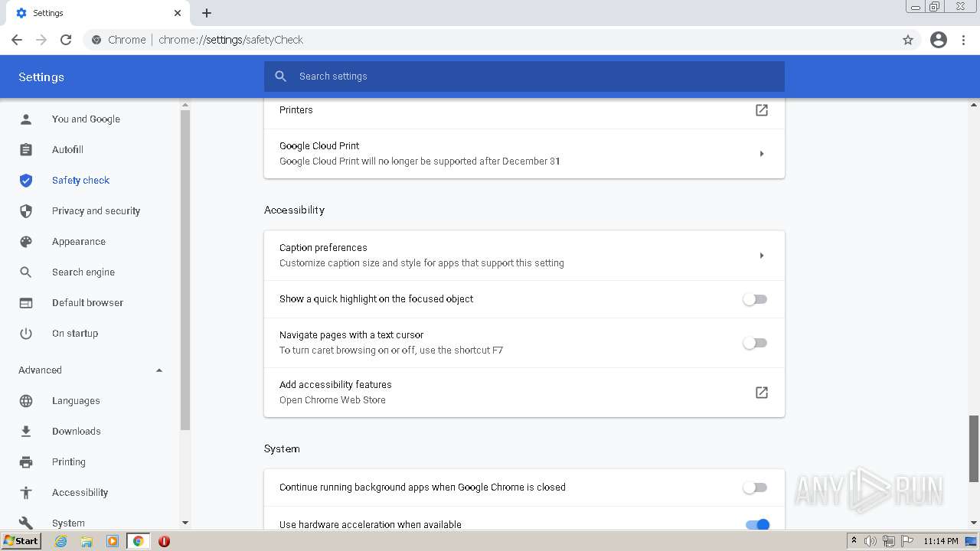The image size is (980, 551).
Task: Expand Caption preferences arrow
Action: pyautogui.click(x=762, y=256)
